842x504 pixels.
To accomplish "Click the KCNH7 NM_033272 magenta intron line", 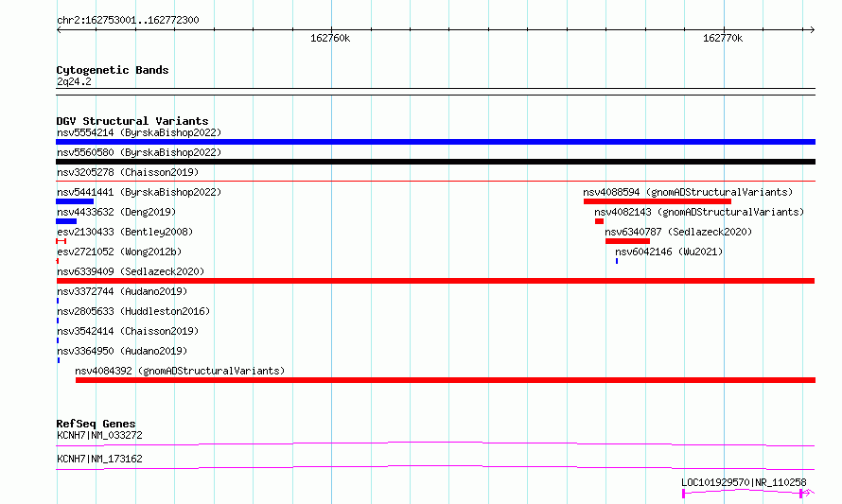I will tap(435, 443).
